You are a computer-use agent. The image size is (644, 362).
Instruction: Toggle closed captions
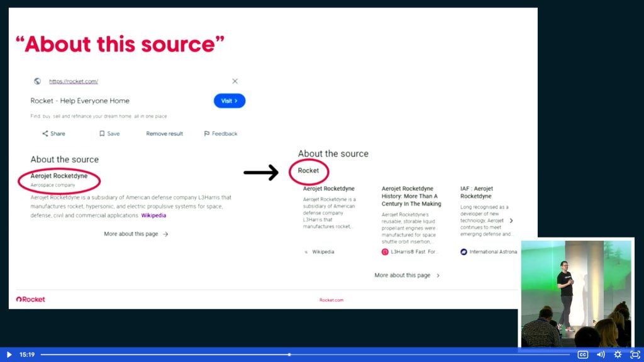[x=582, y=354]
